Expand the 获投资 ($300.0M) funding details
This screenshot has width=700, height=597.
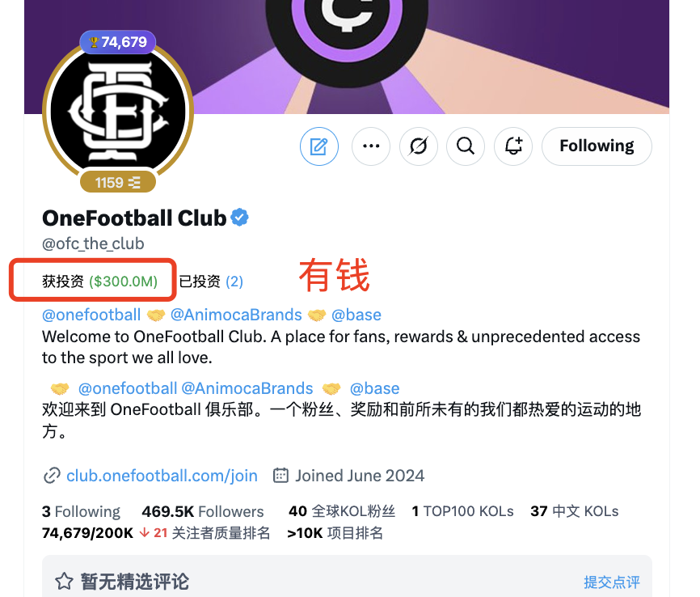tap(100, 282)
